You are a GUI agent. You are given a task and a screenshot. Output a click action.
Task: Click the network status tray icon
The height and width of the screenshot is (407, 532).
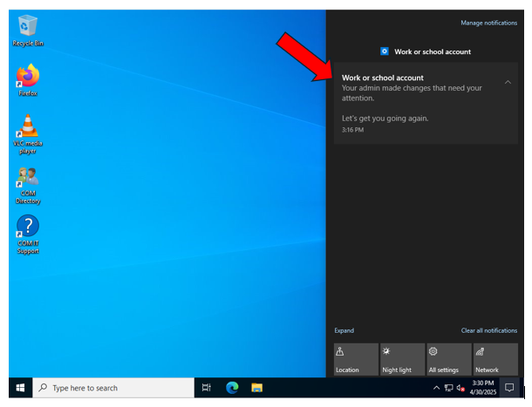click(x=448, y=388)
